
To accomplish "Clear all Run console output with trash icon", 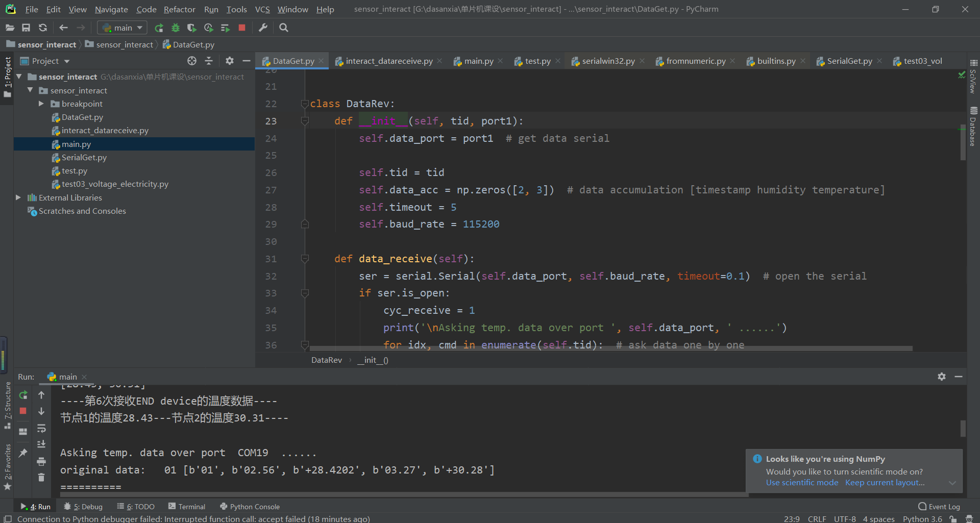I will coord(41,478).
